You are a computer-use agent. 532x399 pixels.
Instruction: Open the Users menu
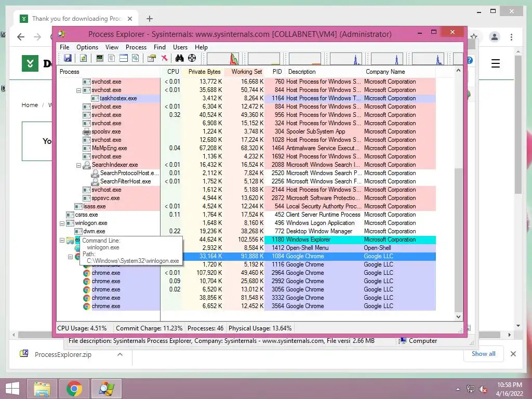[x=180, y=47]
